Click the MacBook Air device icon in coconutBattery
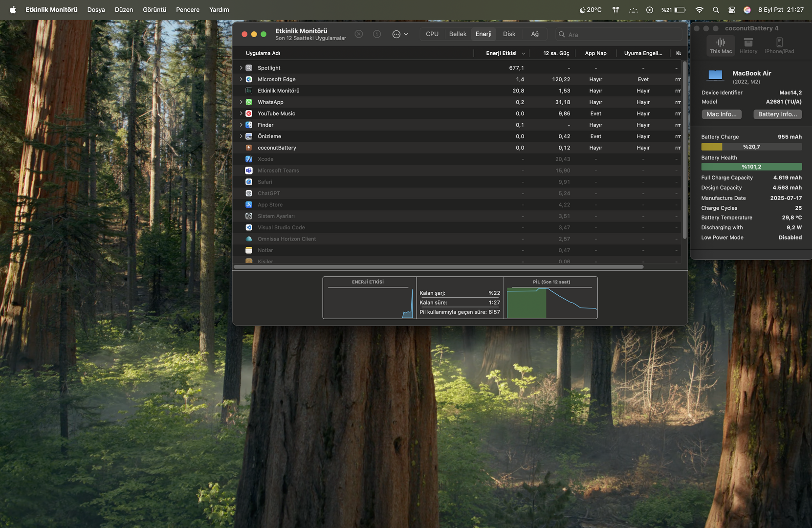 point(715,75)
